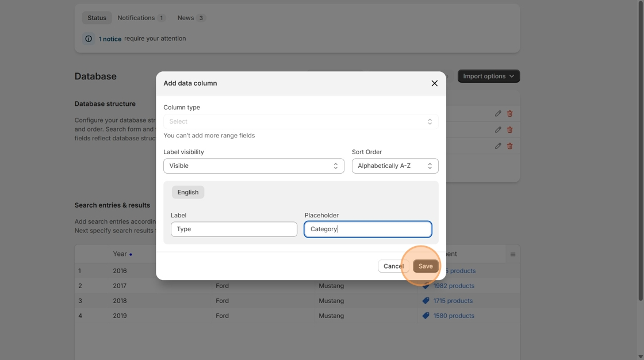Viewport: 644px width, 360px height.
Task: Click the tag icon beside 1715 products
Action: click(426, 301)
